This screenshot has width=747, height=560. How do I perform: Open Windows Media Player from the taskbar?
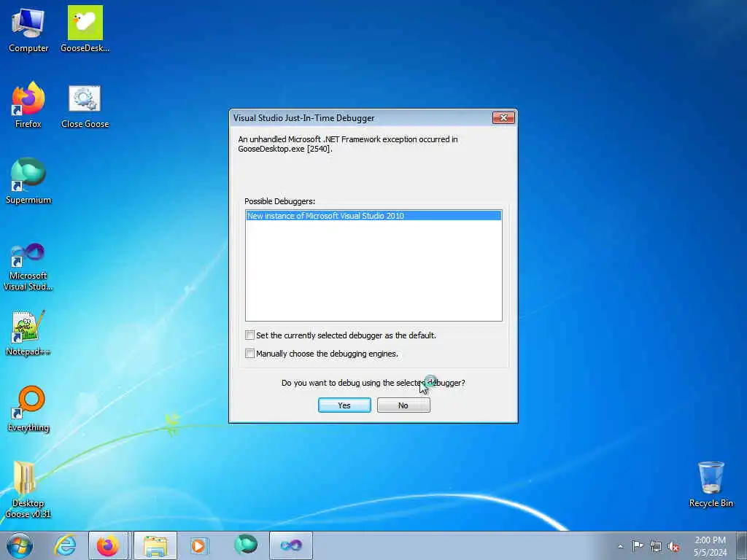click(198, 545)
